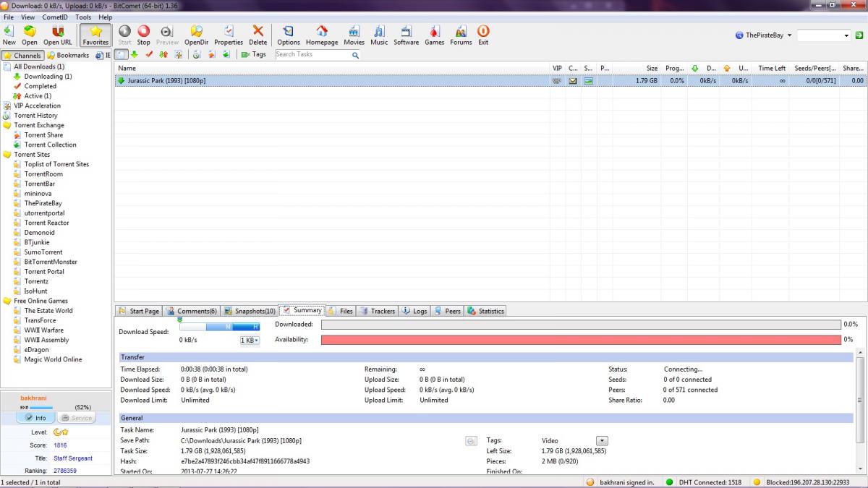Click the New task toolbar icon

click(9, 35)
